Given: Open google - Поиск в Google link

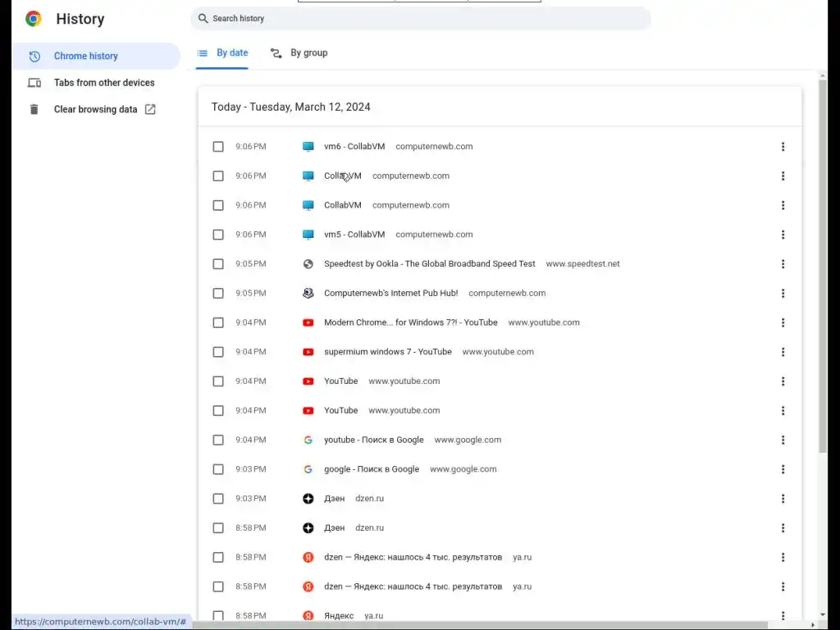Looking at the screenshot, I should (x=372, y=469).
